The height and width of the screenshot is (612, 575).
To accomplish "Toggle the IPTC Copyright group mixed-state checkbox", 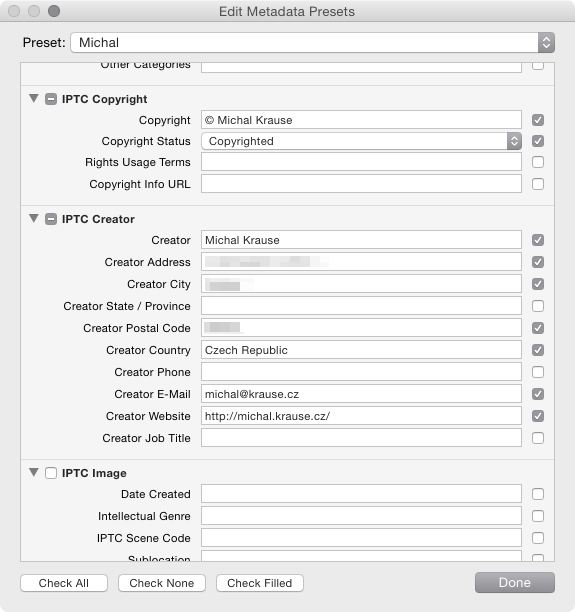I will tap(51, 99).
